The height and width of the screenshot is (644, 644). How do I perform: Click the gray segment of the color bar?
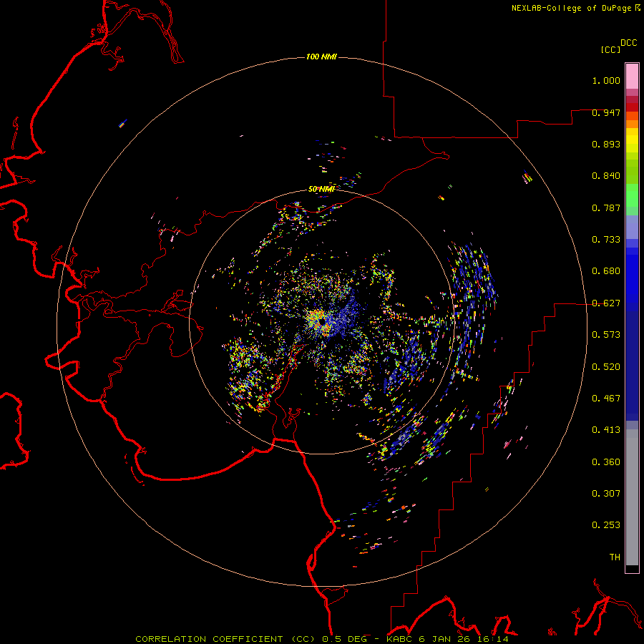632,497
